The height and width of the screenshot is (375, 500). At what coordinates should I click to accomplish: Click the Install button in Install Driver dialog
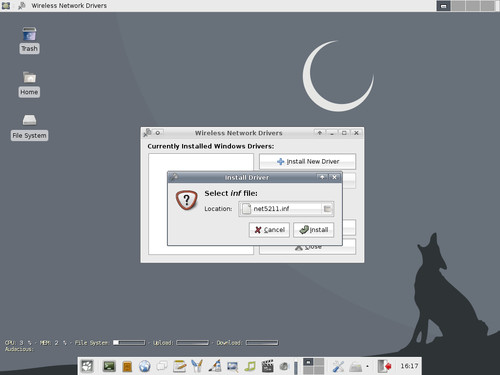point(313,230)
